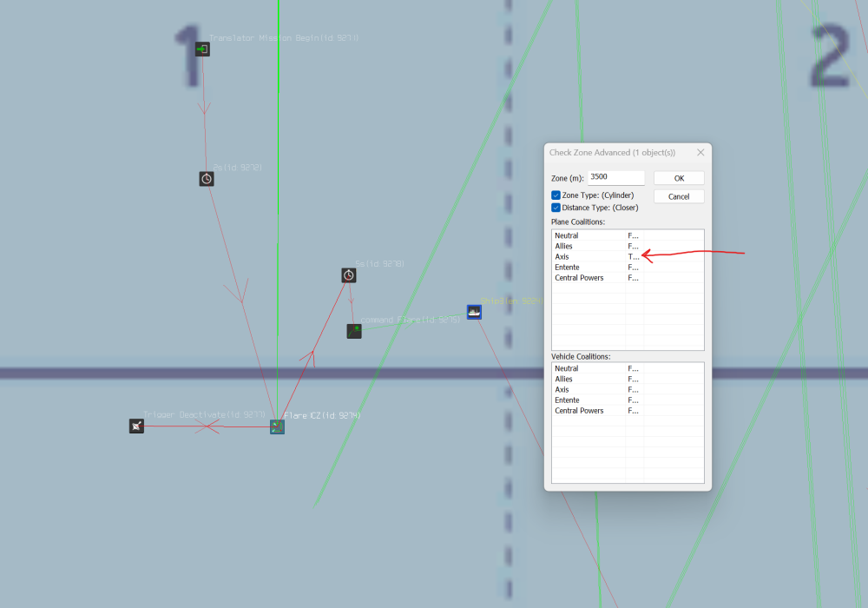This screenshot has width=868, height=608.
Task: Select the 5s timer node icon
Action: coord(349,275)
